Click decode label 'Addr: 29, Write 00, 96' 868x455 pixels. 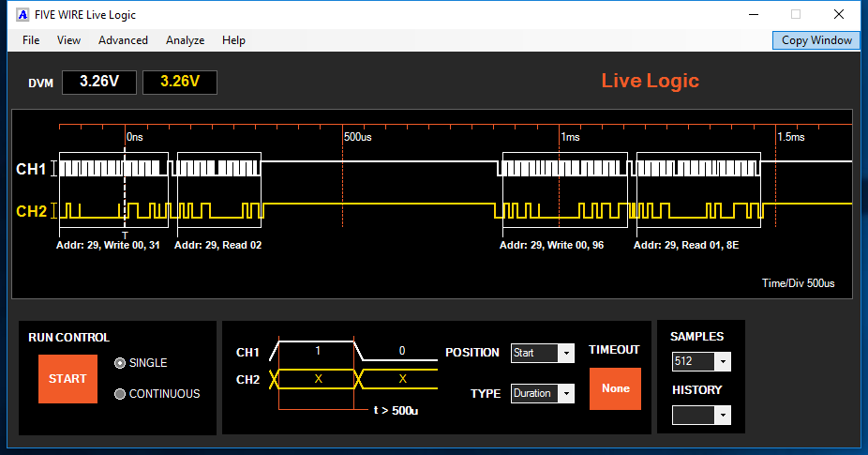pyautogui.click(x=551, y=245)
